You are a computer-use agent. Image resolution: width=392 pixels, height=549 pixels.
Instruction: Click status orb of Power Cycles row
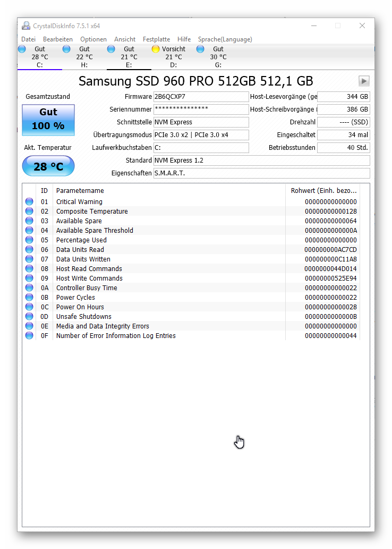pyautogui.click(x=29, y=297)
